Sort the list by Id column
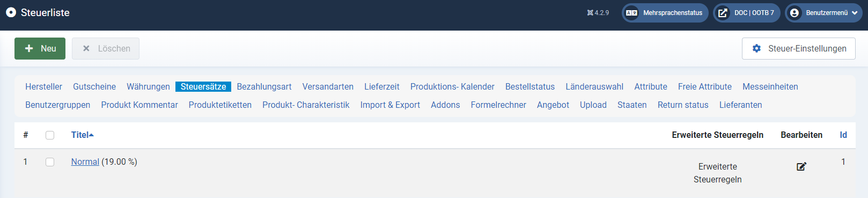 (843, 135)
